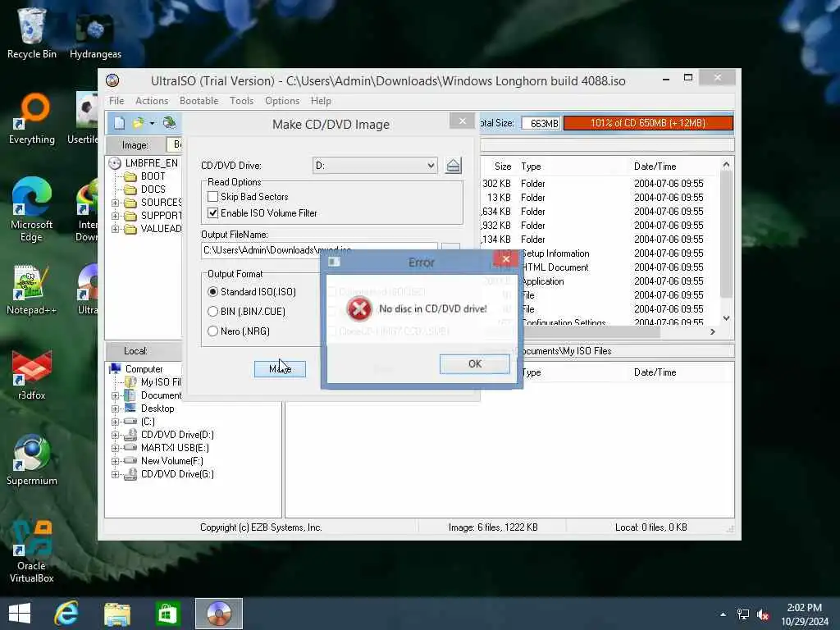The height and width of the screenshot is (630, 840).
Task: Click the Open file toolbar icon
Action: click(138, 123)
